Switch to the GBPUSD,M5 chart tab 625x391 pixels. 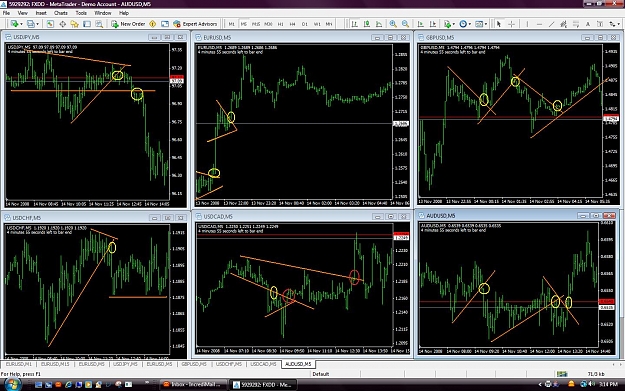point(194,364)
